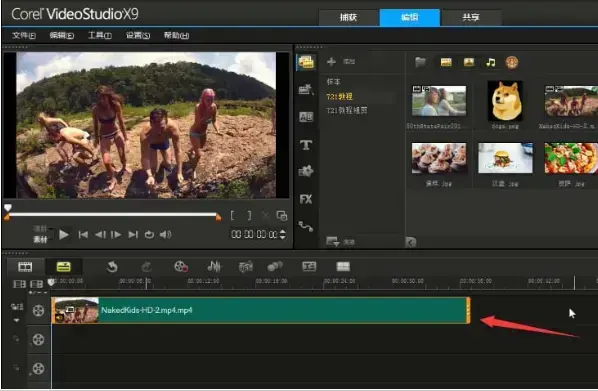Screen dimensions: 598x391
Task: Click the round orange icon beside music filter
Action: 512,62
